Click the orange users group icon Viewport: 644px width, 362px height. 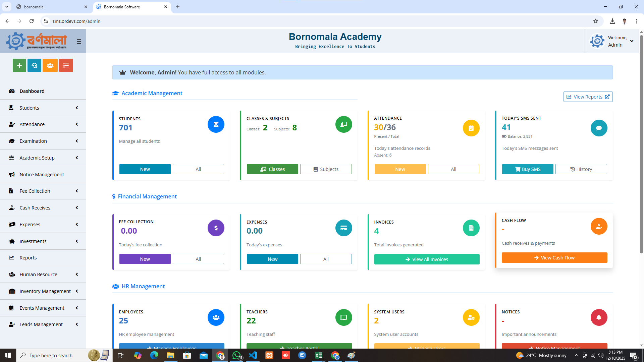point(50,65)
